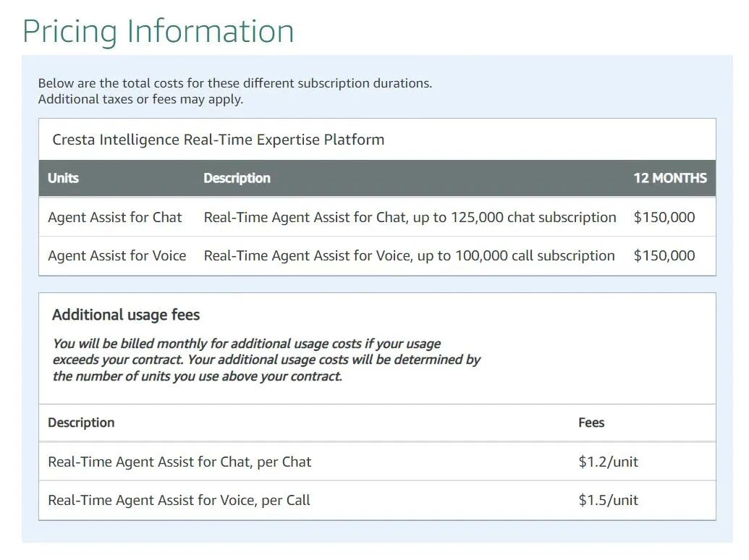Viewport: 749px width, 560px height.
Task: Click the $150,000 price for Chat
Action: click(664, 217)
